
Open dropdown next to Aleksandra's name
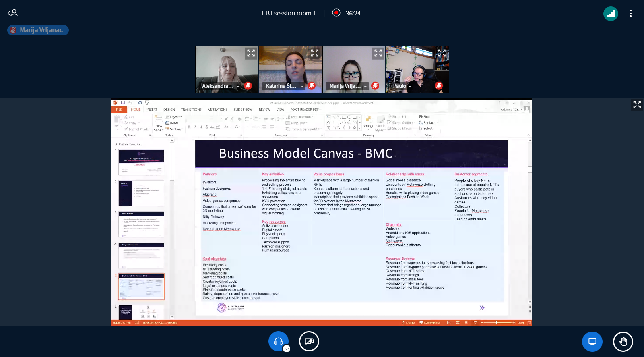click(x=238, y=86)
